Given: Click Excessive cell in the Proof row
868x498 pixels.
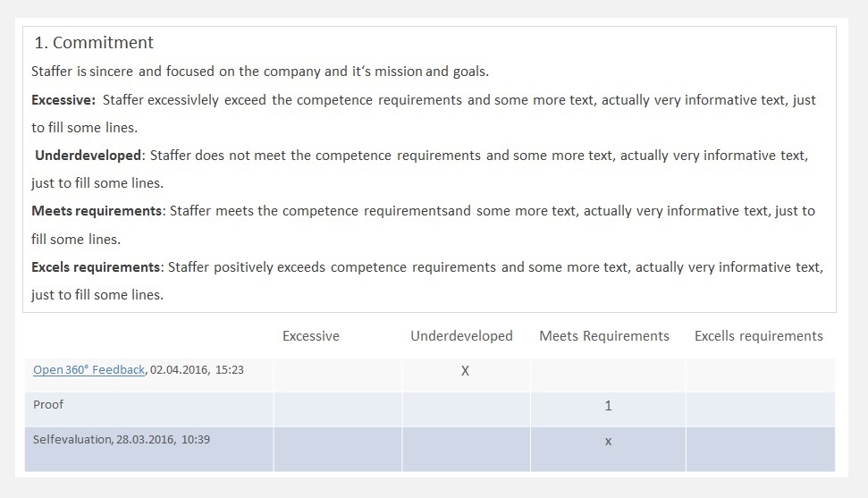Looking at the screenshot, I should pyautogui.click(x=337, y=409).
